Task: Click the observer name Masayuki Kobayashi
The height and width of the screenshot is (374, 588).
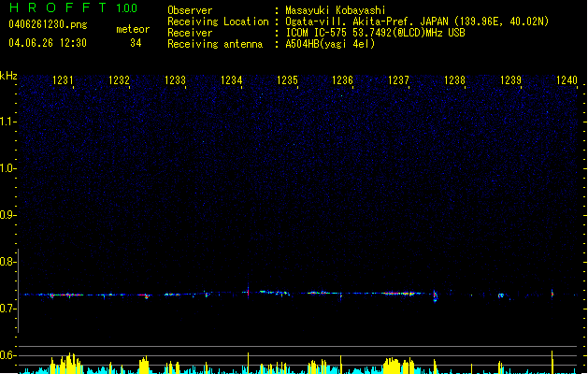Action: pyautogui.click(x=336, y=10)
